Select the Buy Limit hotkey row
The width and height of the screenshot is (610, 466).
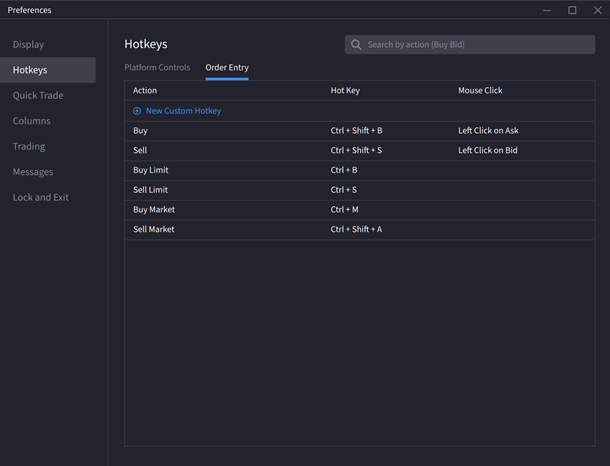pos(150,170)
